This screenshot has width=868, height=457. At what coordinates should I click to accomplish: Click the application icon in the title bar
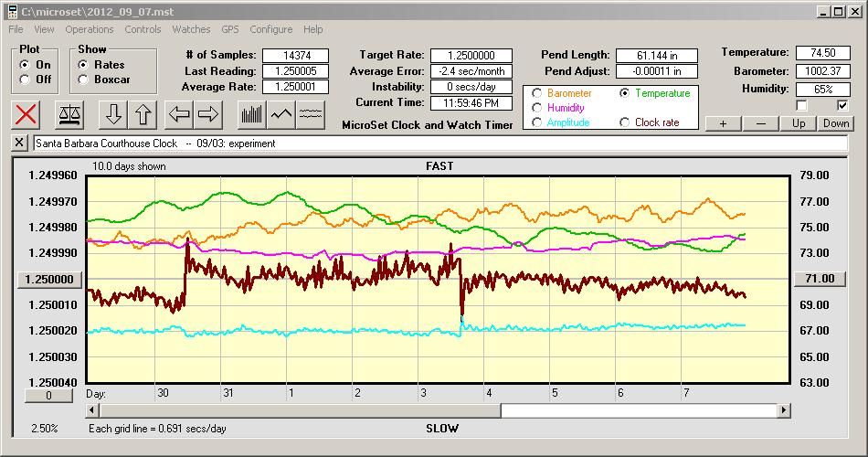click(x=12, y=11)
